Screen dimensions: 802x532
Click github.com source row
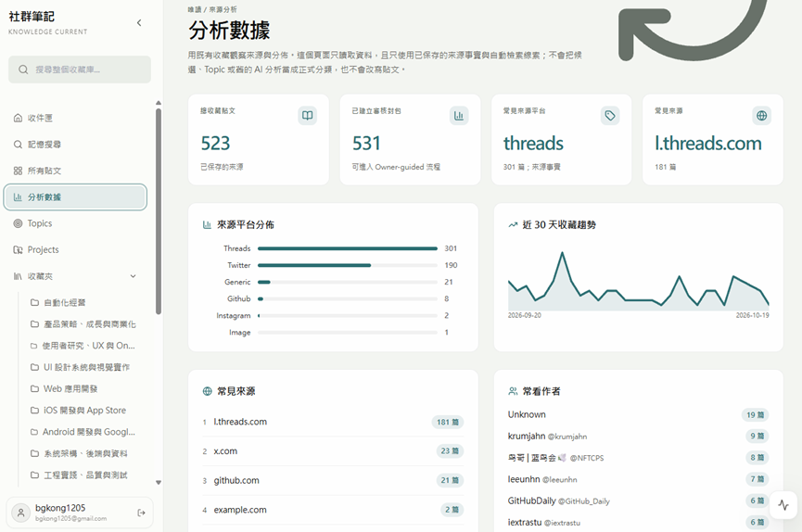tap(333, 480)
